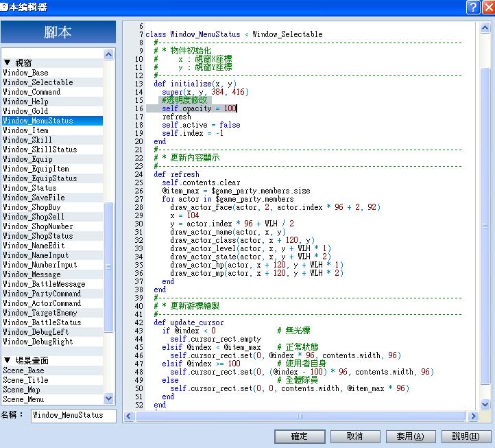Select Window_ShopBuy script
The image size is (495, 448).
[52, 207]
